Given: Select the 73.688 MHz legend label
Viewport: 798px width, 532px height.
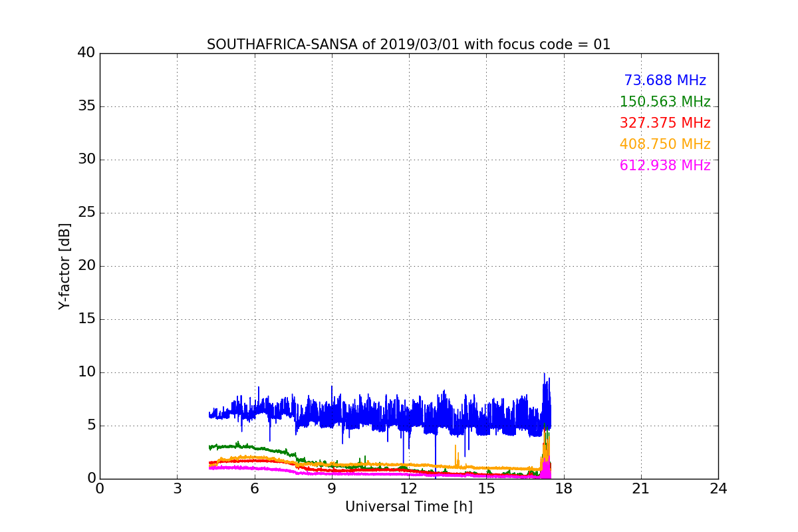Looking at the screenshot, I should (665, 80).
